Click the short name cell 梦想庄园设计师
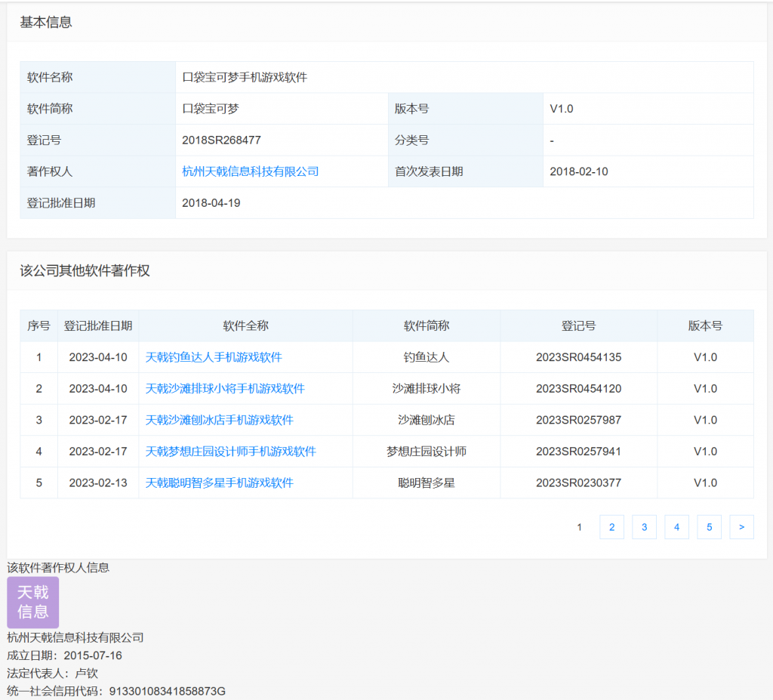 coord(427,452)
